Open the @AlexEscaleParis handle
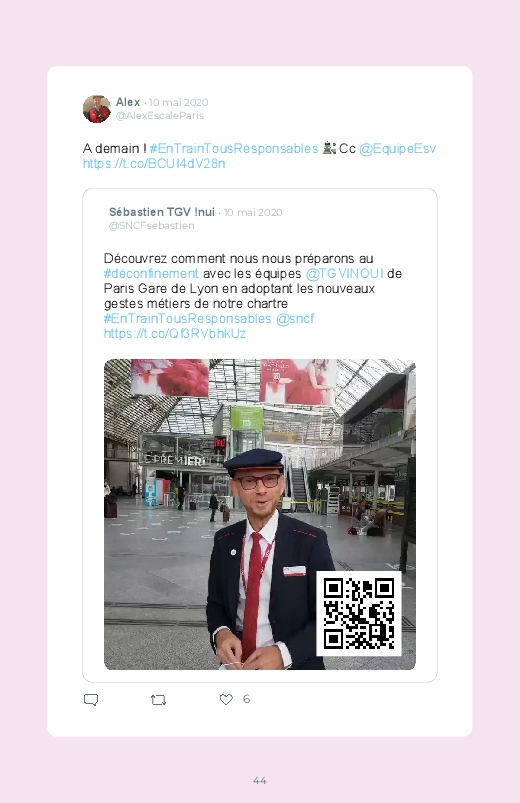The width and height of the screenshot is (520, 803). (x=160, y=116)
